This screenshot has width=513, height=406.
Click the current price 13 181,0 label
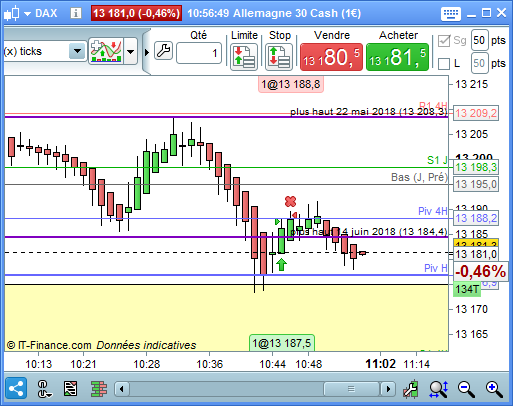click(x=476, y=254)
